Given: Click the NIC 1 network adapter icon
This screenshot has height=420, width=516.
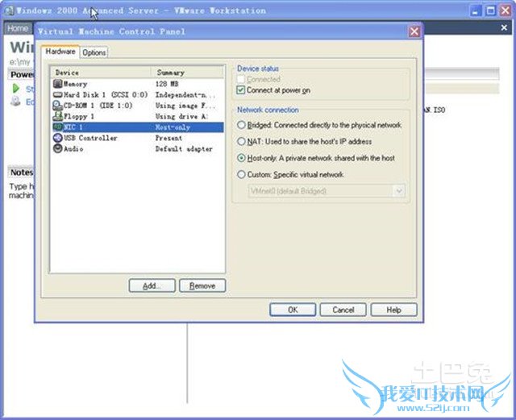Looking at the screenshot, I should (57, 127).
